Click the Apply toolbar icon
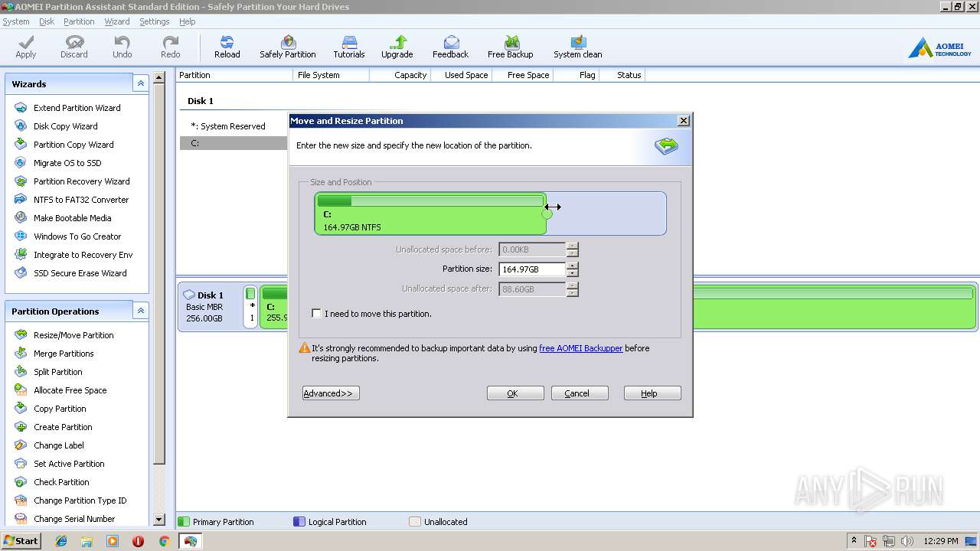Image resolution: width=980 pixels, height=551 pixels. point(26,47)
